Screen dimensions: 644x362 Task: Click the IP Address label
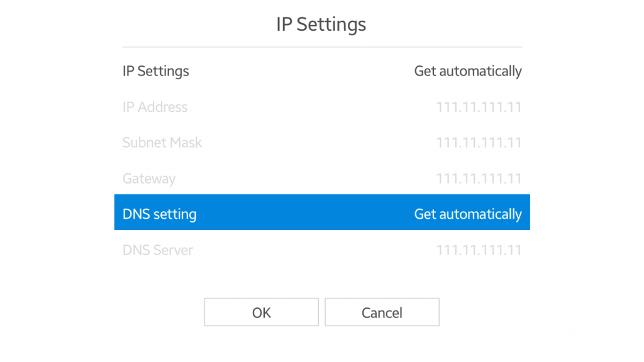[155, 107]
